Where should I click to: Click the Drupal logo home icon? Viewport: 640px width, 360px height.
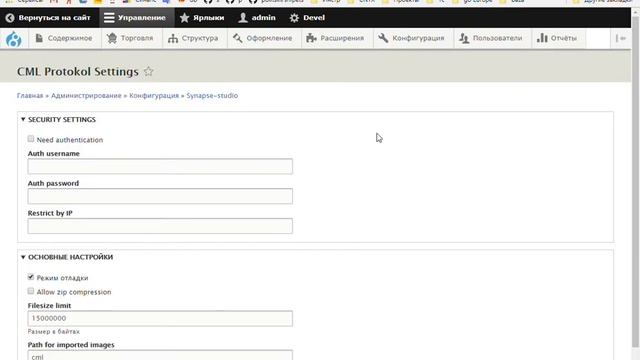(13, 39)
